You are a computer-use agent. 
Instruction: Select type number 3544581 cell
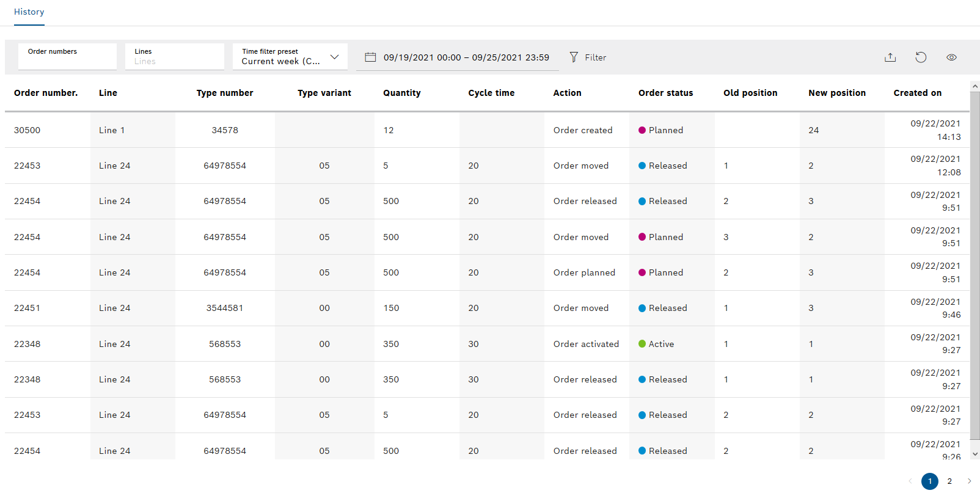225,308
